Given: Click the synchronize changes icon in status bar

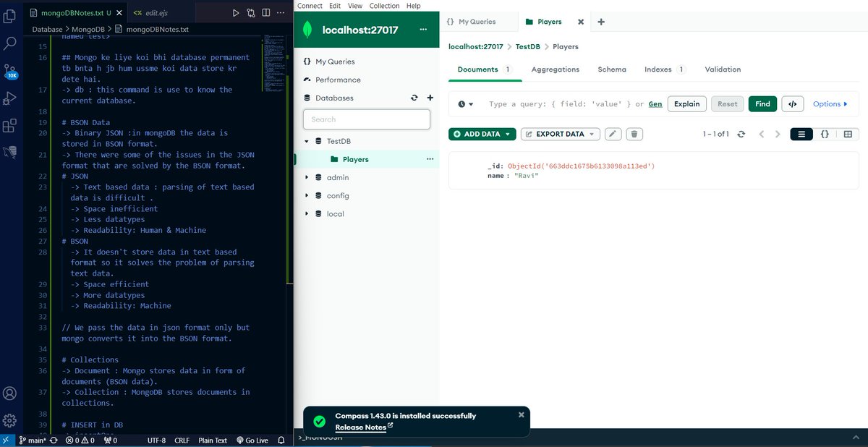Looking at the screenshot, I should click(x=54, y=440).
